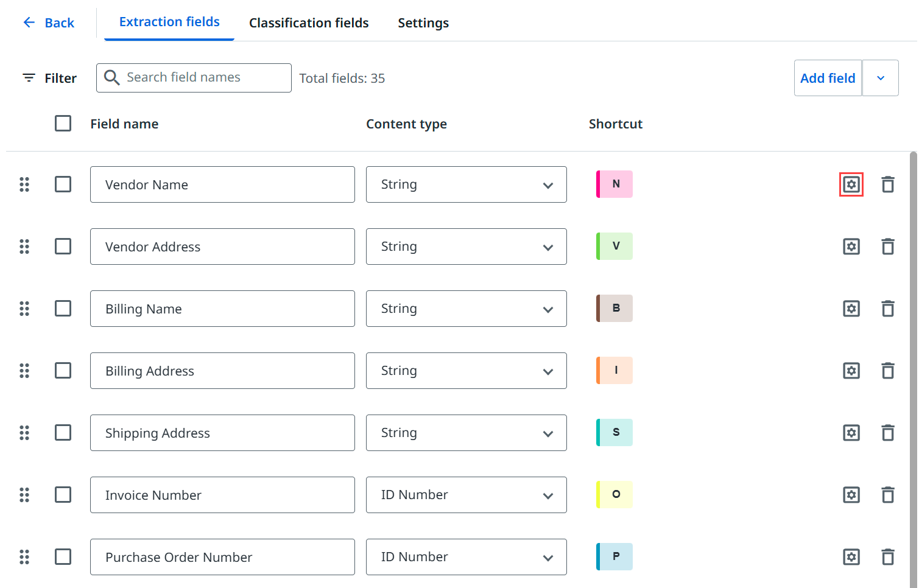Image resolution: width=919 pixels, height=588 pixels.
Task: Tick the select-all checkbox in header
Action: [63, 124]
